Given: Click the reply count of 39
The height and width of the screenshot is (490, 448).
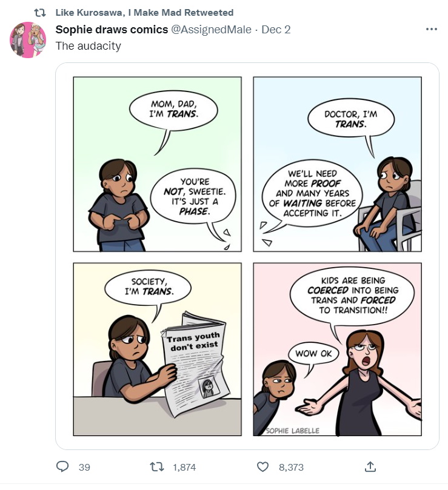Looking at the screenshot, I should click(85, 467).
